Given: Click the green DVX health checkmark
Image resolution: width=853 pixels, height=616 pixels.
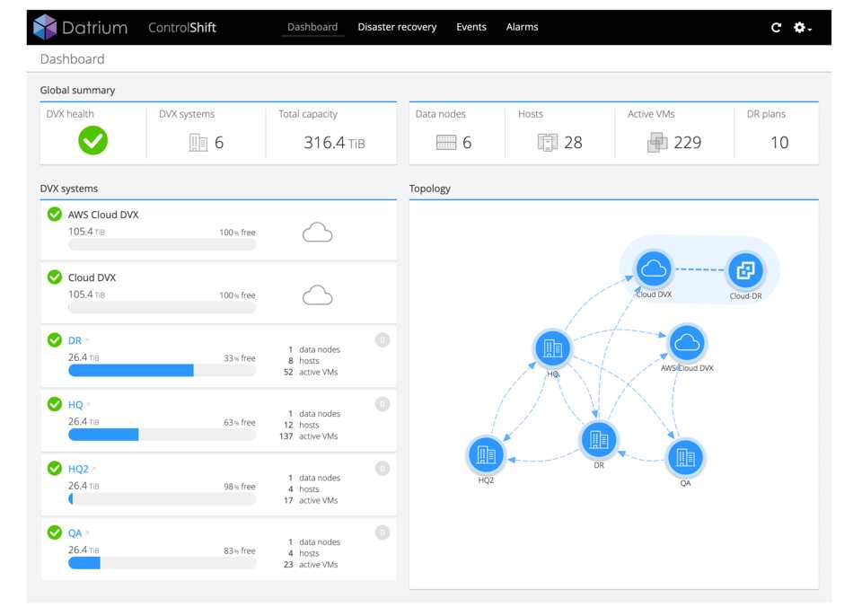Looking at the screenshot, I should tap(93, 140).
